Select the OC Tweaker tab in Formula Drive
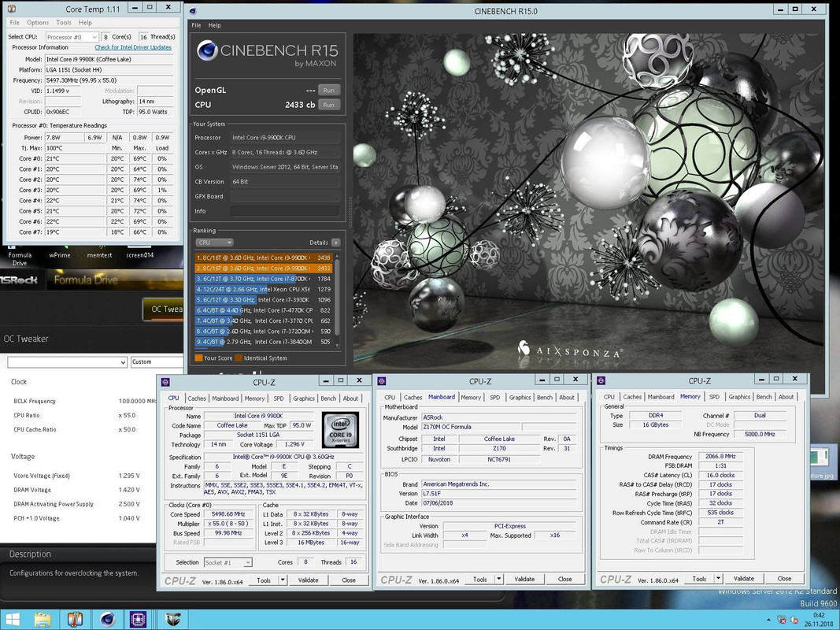 163,309
